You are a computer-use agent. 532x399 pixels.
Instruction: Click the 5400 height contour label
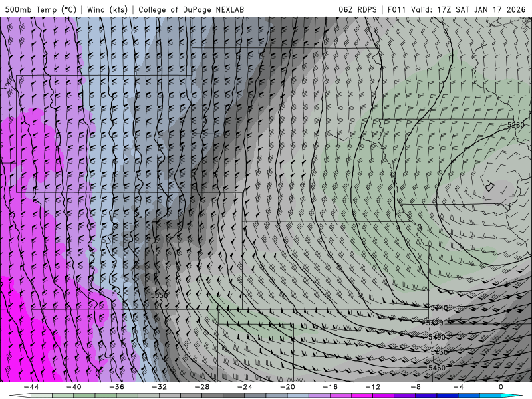(x=437, y=337)
